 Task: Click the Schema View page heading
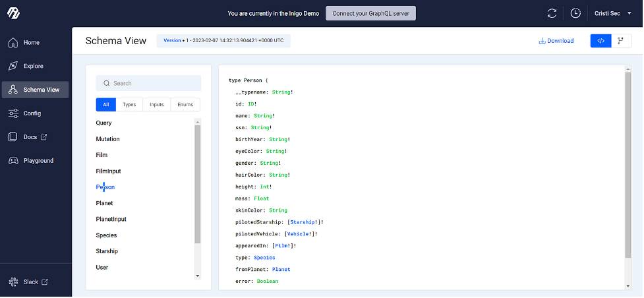coord(116,41)
